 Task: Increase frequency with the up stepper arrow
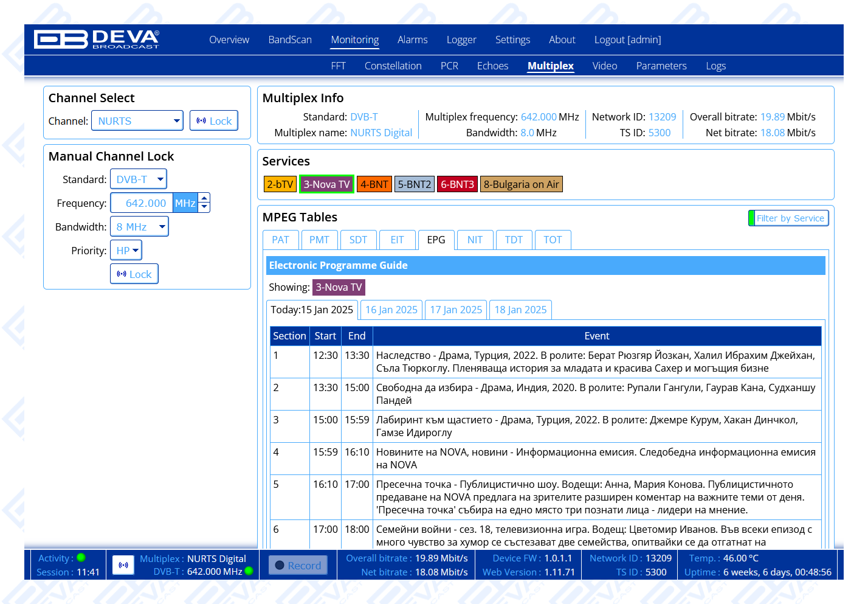pos(205,198)
